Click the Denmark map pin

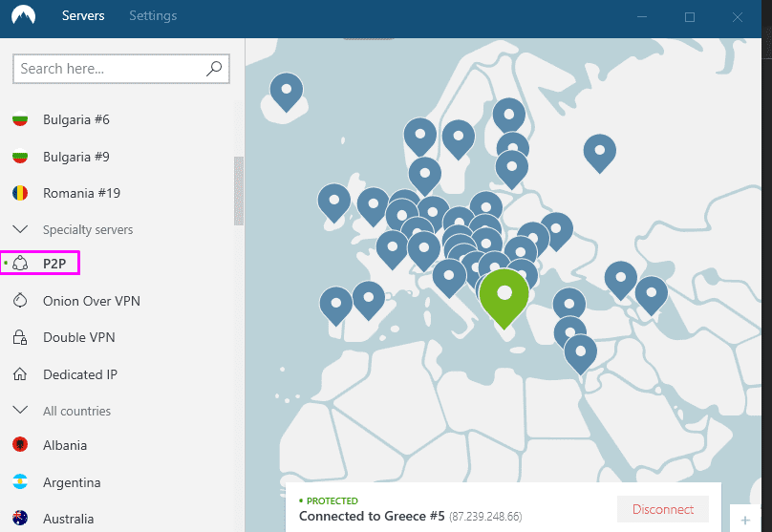[425, 176]
